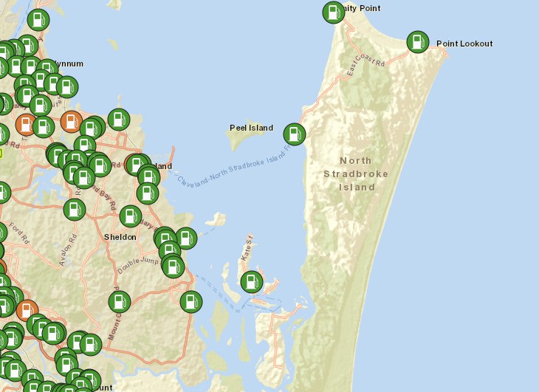Click the fuel station marker at Point Lookout

coord(417,42)
